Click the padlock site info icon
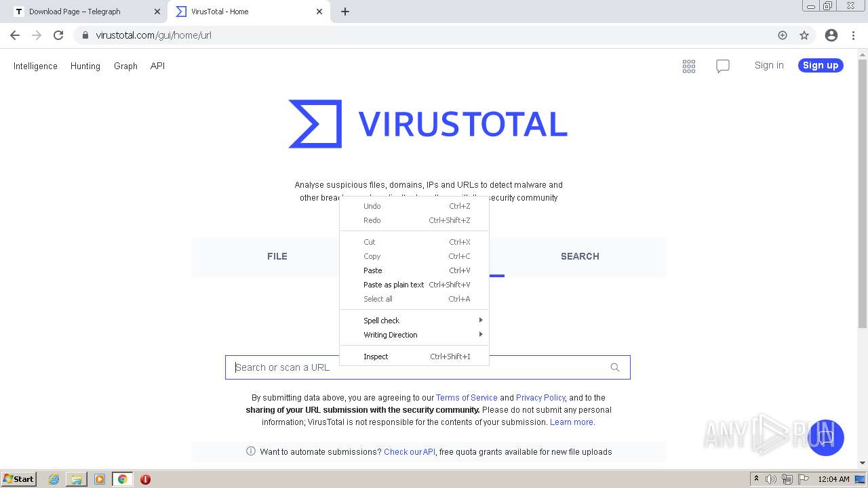Image resolution: width=868 pixels, height=488 pixels. click(85, 35)
